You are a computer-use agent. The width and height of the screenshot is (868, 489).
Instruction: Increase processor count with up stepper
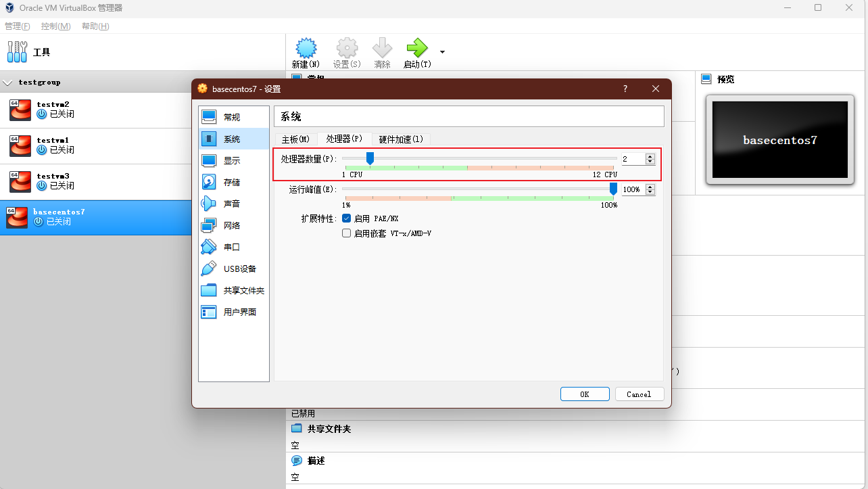(650, 156)
